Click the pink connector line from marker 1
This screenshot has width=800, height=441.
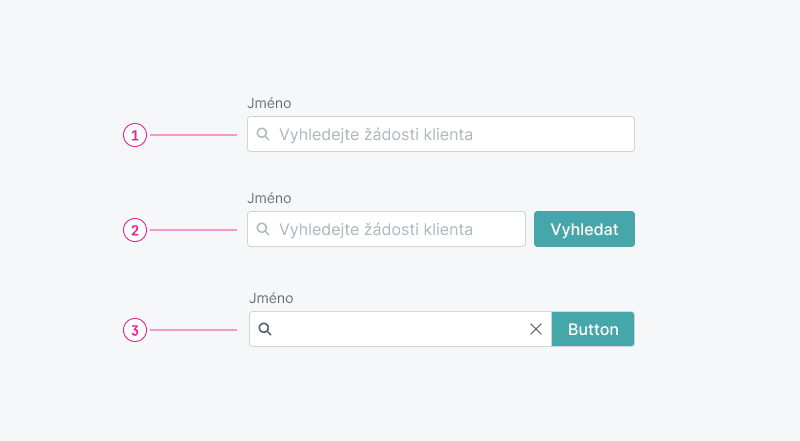pyautogui.click(x=193, y=134)
